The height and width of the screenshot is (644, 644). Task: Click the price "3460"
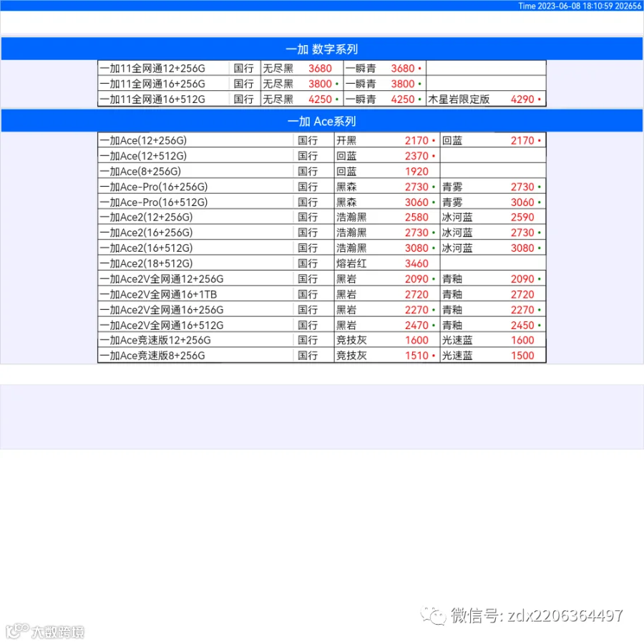coord(416,263)
